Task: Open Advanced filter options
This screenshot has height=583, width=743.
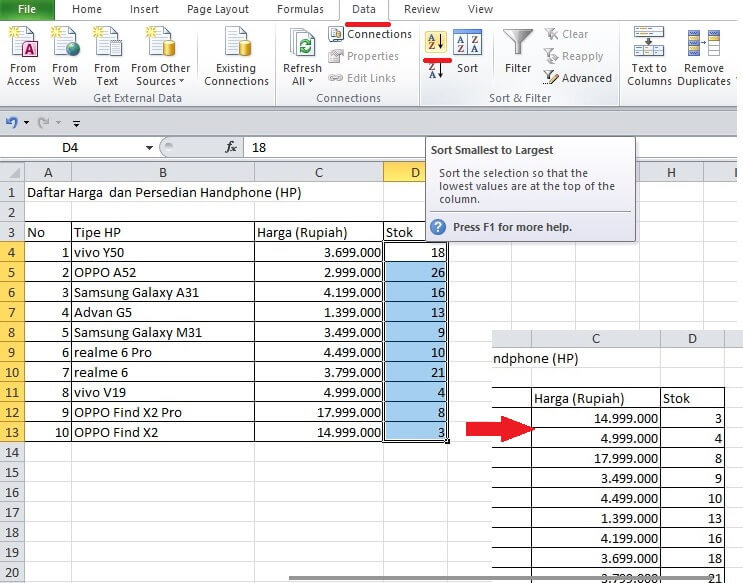Action: [578, 78]
